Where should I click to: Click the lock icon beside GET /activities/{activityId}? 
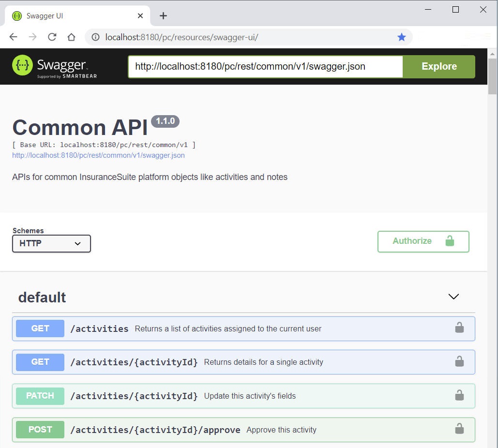458,362
